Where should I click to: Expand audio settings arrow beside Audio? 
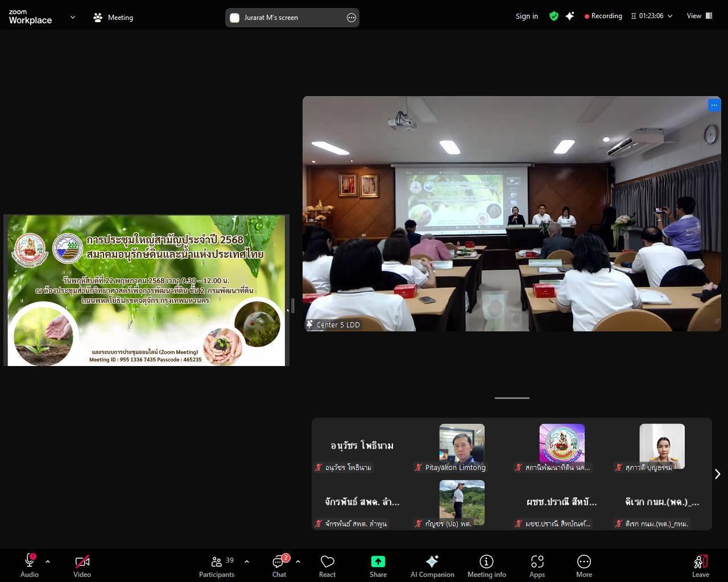click(48, 562)
